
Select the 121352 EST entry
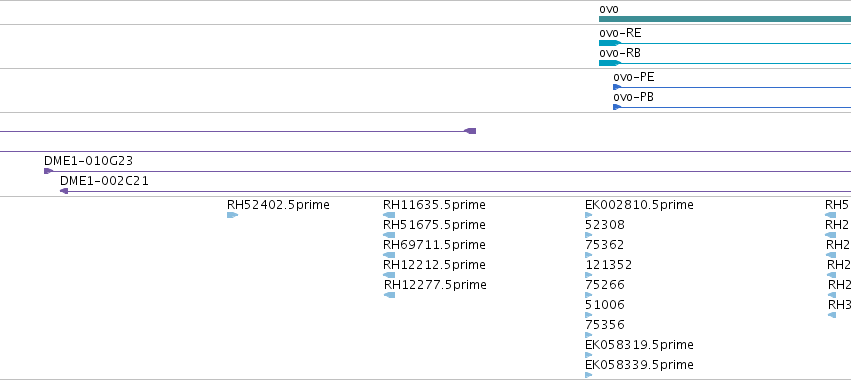click(x=608, y=265)
